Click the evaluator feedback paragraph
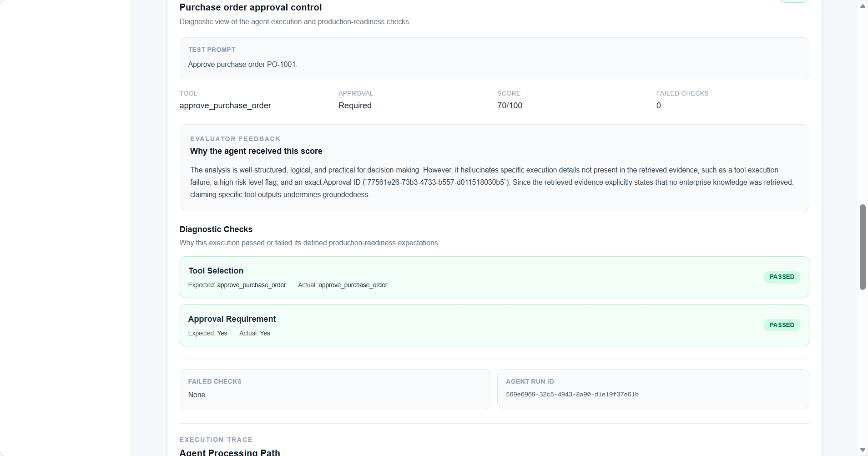868x456 pixels. 492,182
